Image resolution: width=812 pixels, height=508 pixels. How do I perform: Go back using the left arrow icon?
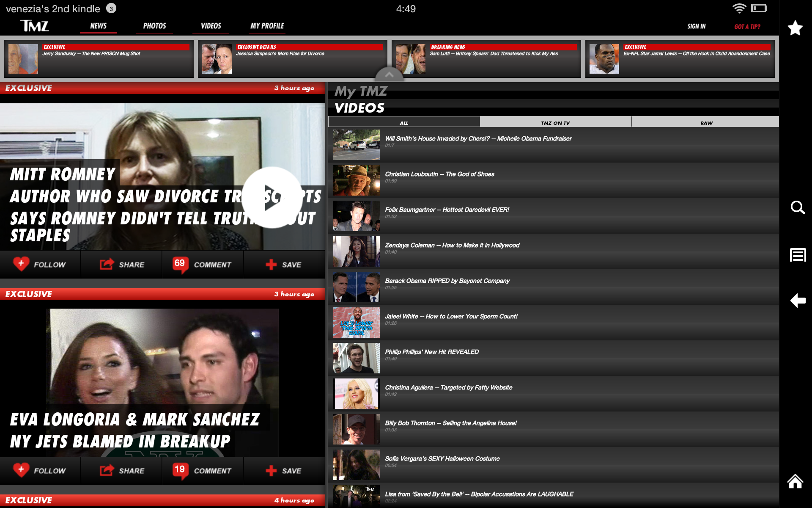click(x=798, y=301)
